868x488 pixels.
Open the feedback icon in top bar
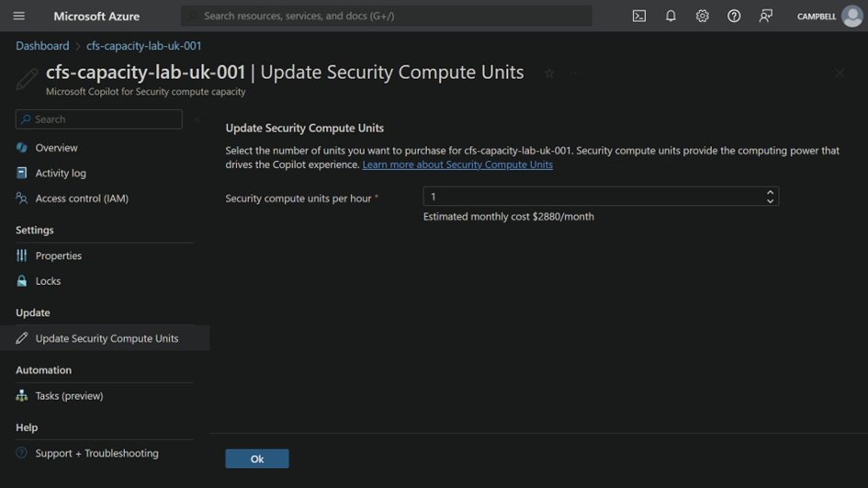point(766,16)
